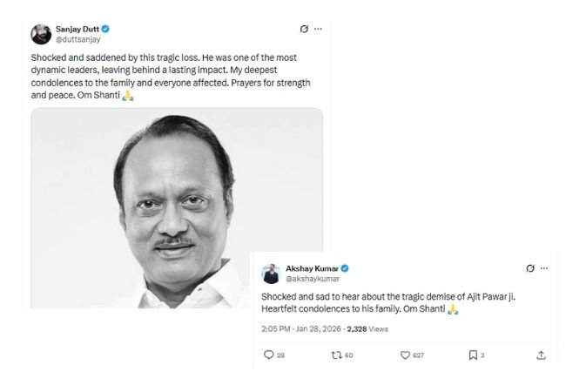Click Akshay Kumar's verified badge
566x392 pixels.
click(x=346, y=268)
